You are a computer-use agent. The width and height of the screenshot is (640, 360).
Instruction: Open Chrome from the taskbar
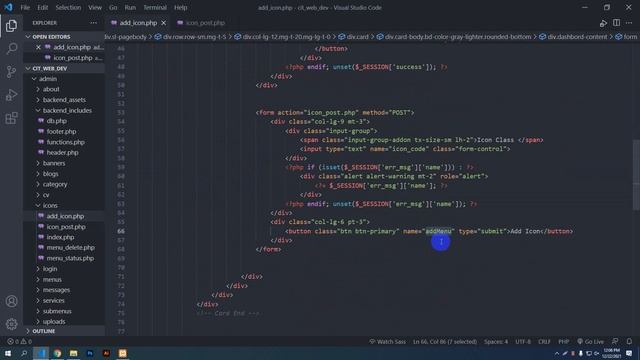point(57,353)
